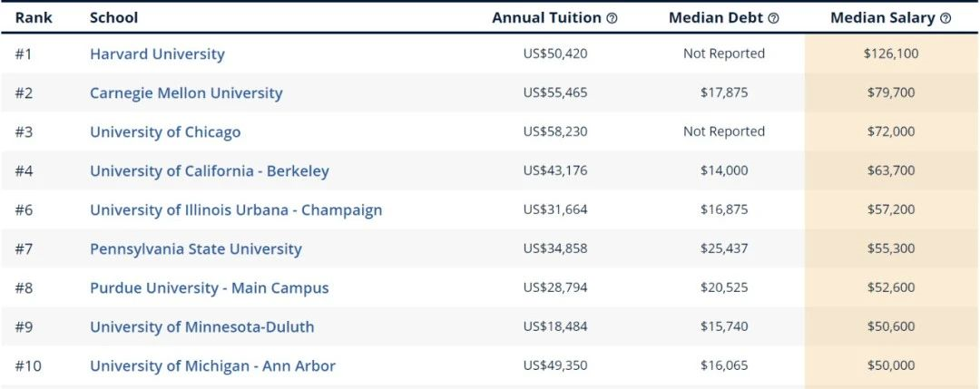980x389 pixels.
Task: Click the #10 rank cell
Action: [x=28, y=366]
